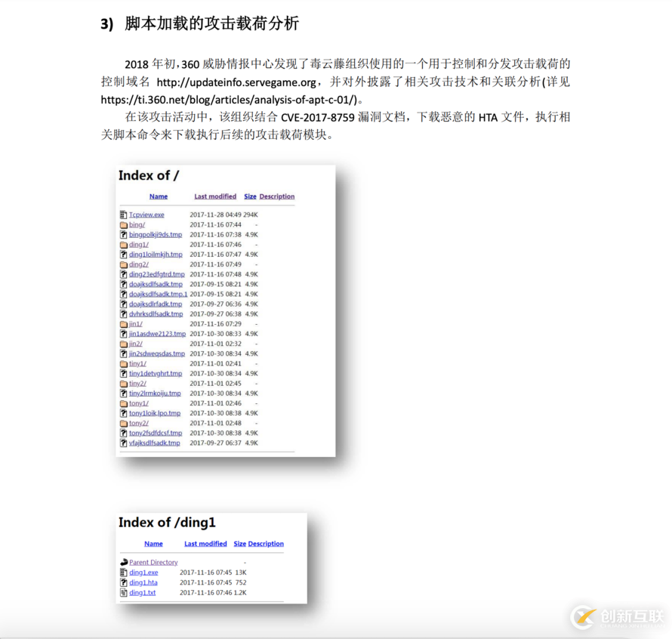The height and width of the screenshot is (639, 672).
Task: Click the tiny2/ folder icon
Action: (x=125, y=382)
